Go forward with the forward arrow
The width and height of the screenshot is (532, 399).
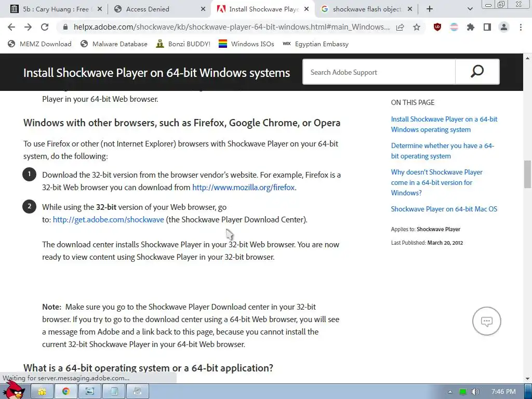click(x=28, y=27)
